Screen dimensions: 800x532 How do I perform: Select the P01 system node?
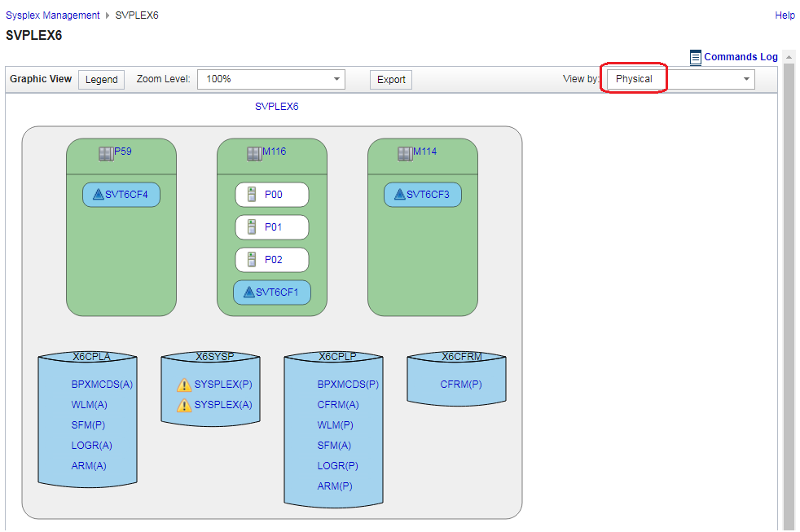click(x=272, y=227)
